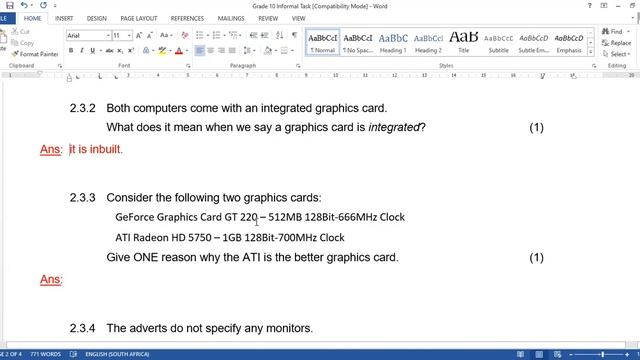640x360 pixels.
Task: Open shading color dropdown
Action: pos(276,51)
